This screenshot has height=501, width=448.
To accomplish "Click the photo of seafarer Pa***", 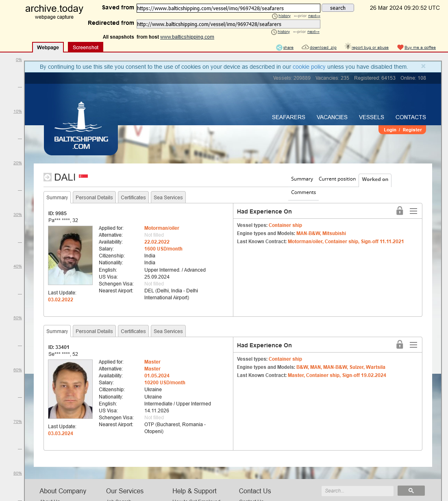I will pos(70,255).
